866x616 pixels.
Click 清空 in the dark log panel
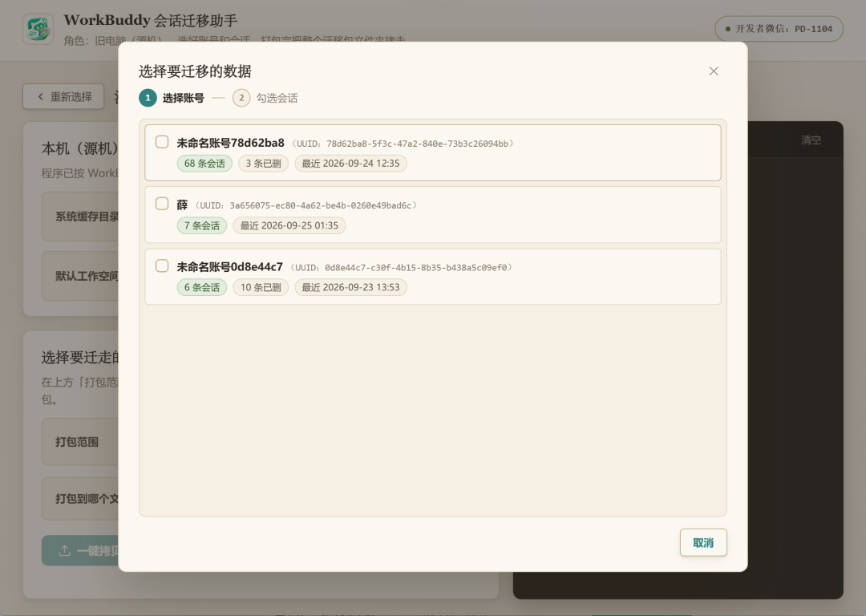tap(811, 140)
